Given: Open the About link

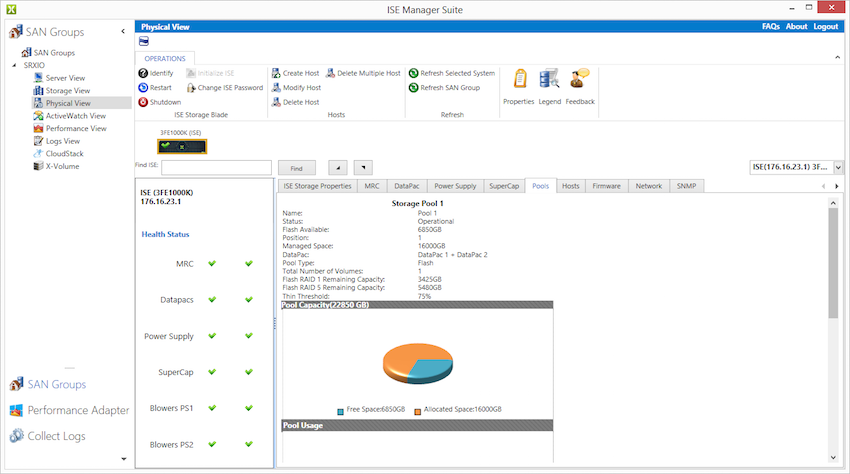Looking at the screenshot, I should (796, 27).
